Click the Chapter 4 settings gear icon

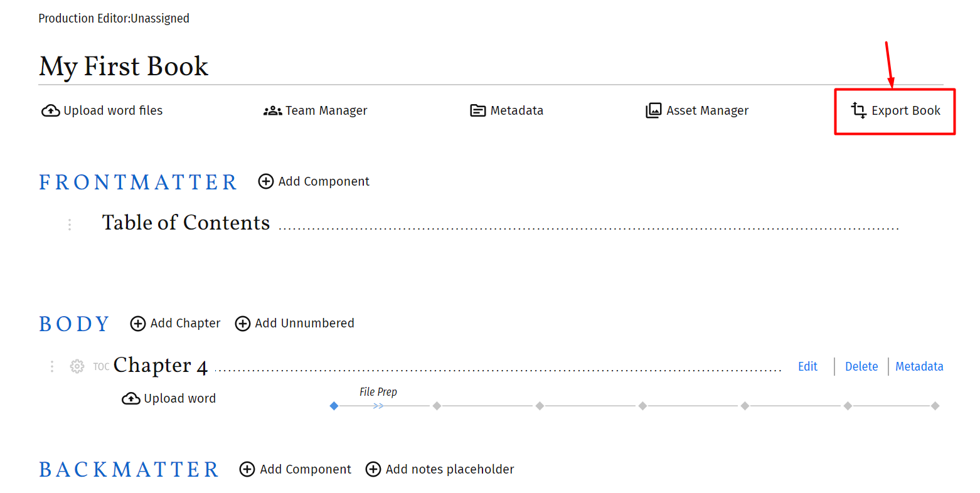tap(77, 366)
